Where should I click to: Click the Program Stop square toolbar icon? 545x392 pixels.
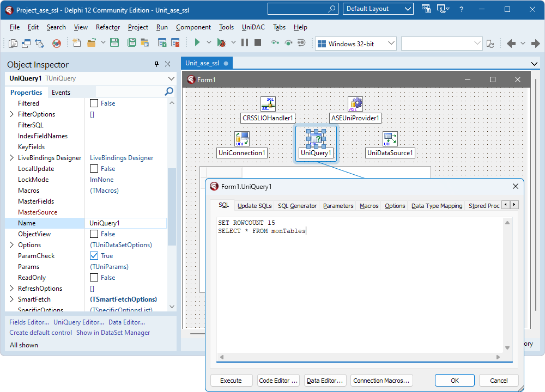coord(257,42)
